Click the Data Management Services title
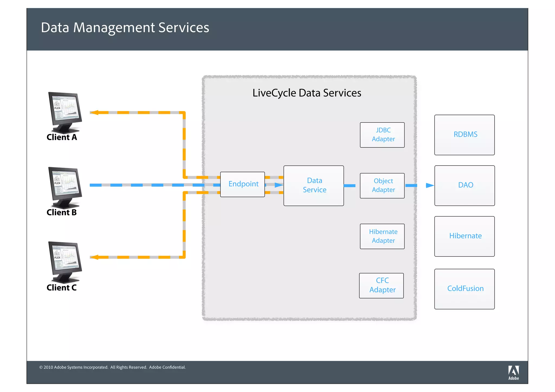Image resolution: width=555 pixels, height=392 pixels. [125, 28]
